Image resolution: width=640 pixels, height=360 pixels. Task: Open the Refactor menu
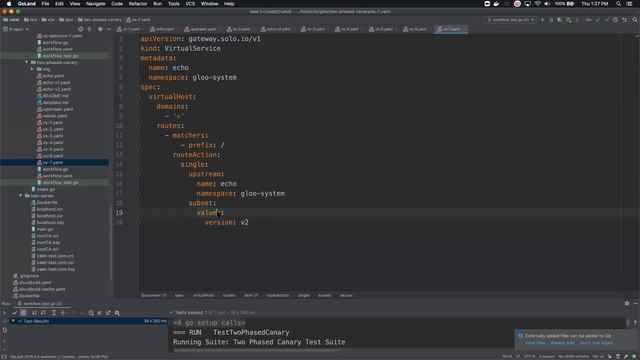click(x=138, y=4)
